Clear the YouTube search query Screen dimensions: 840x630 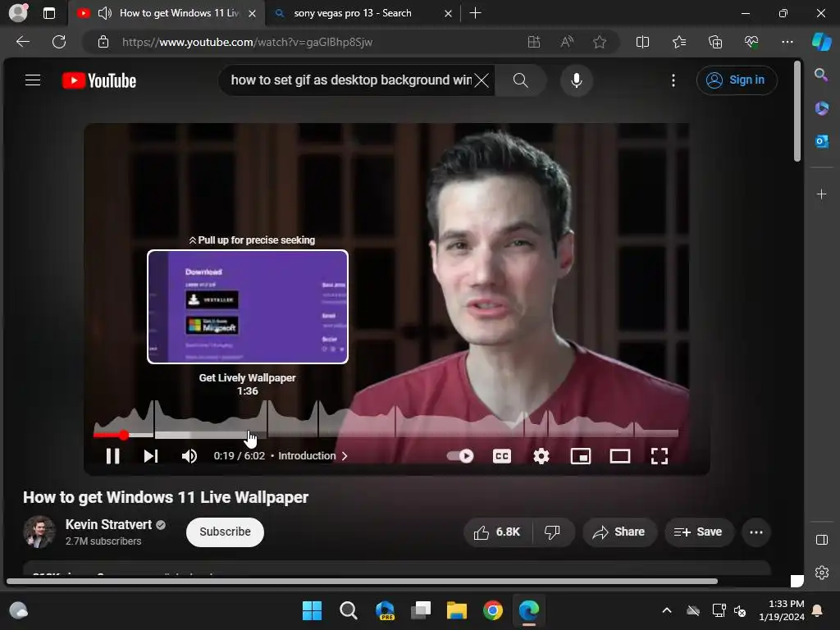(482, 80)
